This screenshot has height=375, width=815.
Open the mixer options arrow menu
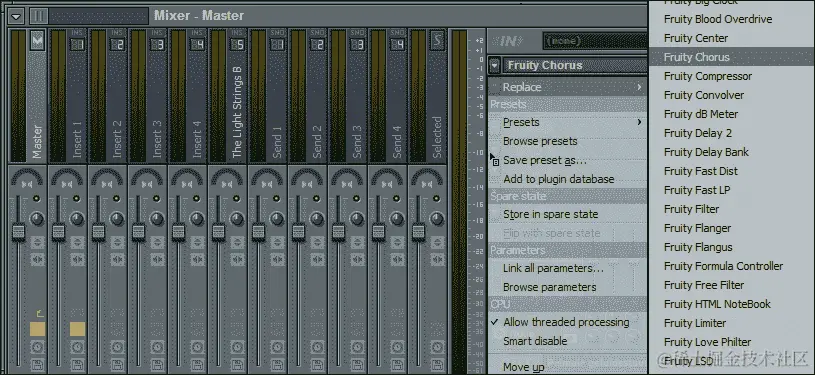[16, 16]
